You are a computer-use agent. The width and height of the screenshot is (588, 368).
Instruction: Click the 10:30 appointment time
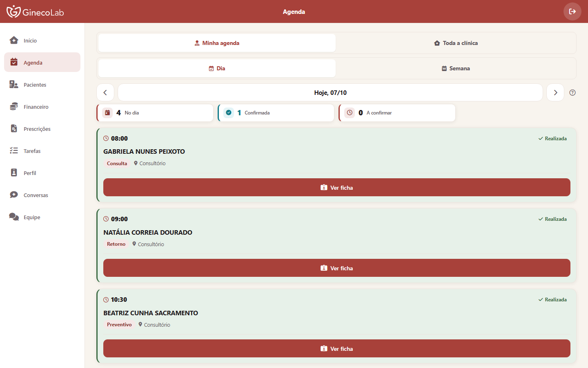coord(119,299)
